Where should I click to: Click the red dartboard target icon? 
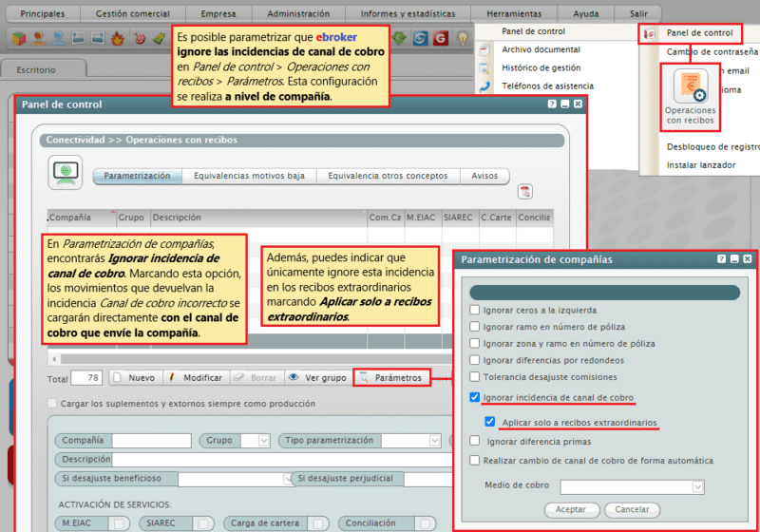139,38
